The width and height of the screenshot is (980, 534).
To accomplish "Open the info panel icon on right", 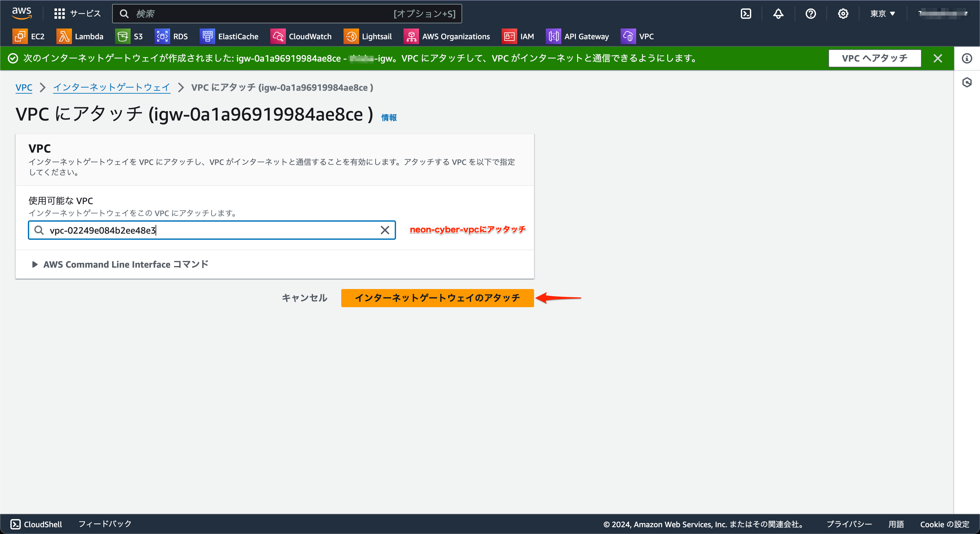I will pos(967,58).
